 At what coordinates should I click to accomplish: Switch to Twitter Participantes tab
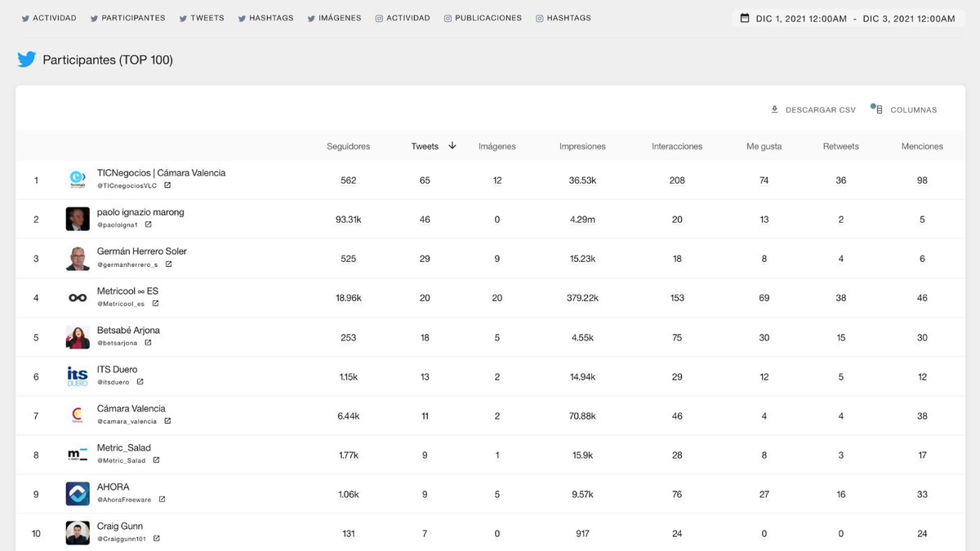(127, 18)
